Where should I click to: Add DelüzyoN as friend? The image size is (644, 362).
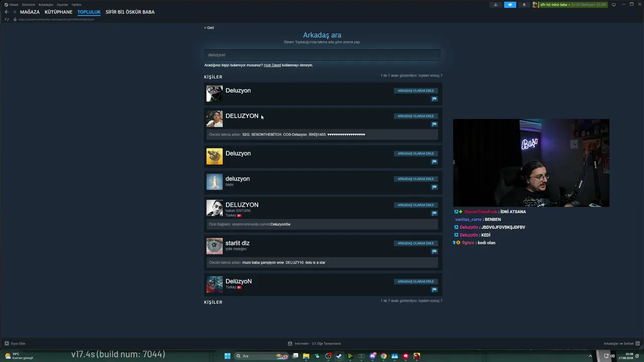click(416, 282)
